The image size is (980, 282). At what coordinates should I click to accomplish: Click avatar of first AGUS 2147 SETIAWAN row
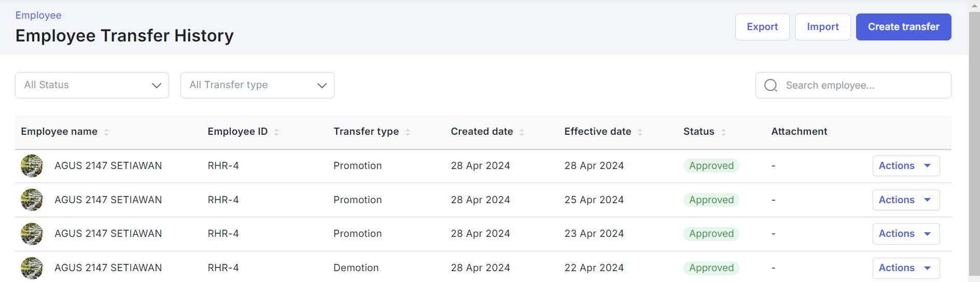[x=32, y=166]
